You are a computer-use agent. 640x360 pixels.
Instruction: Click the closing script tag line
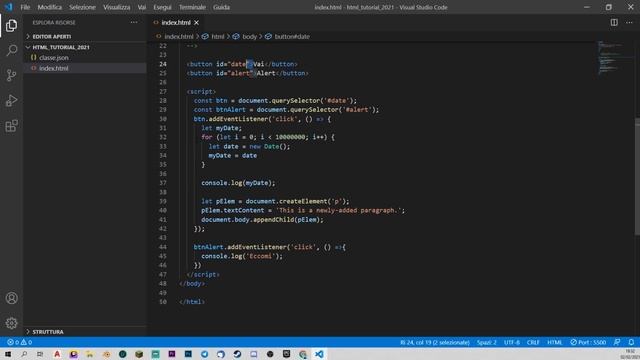203,274
